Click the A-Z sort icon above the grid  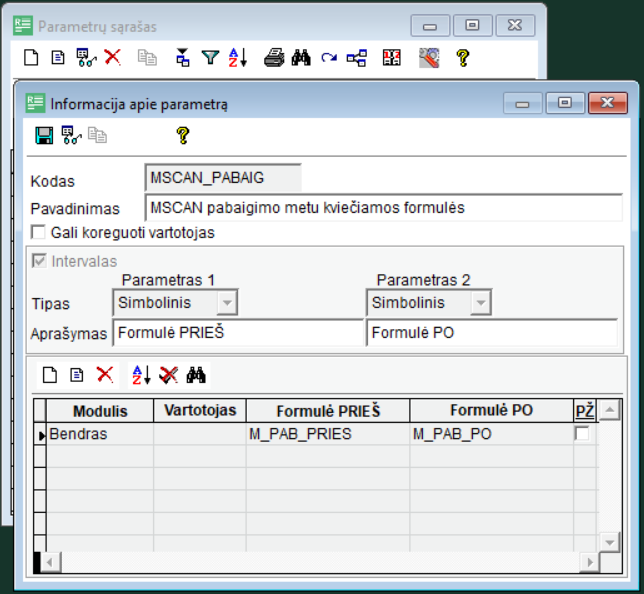click(141, 375)
